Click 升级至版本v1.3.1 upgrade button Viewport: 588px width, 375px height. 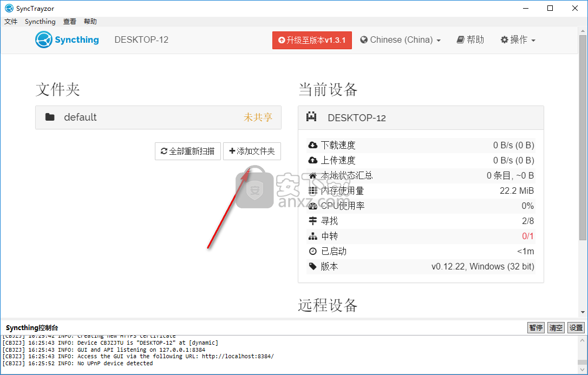312,40
